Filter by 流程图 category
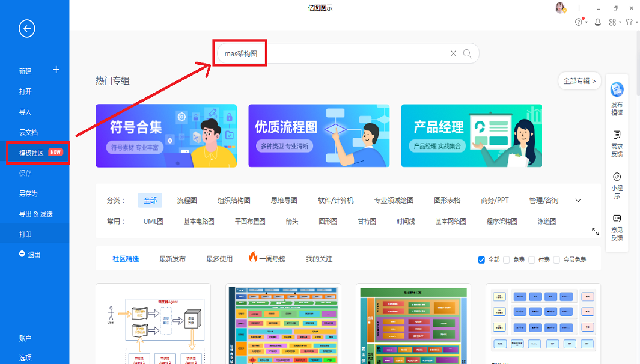This screenshot has width=640, height=364. (187, 201)
